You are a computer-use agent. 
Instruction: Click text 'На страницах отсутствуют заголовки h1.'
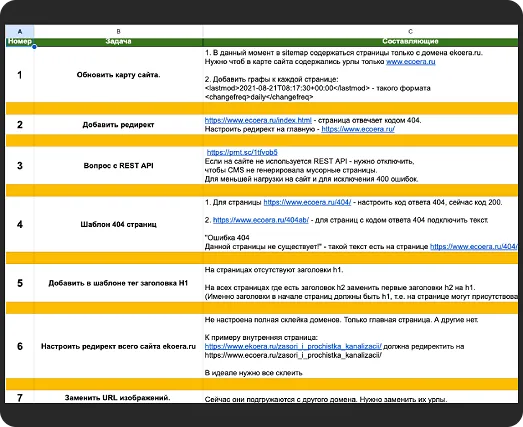point(274,270)
